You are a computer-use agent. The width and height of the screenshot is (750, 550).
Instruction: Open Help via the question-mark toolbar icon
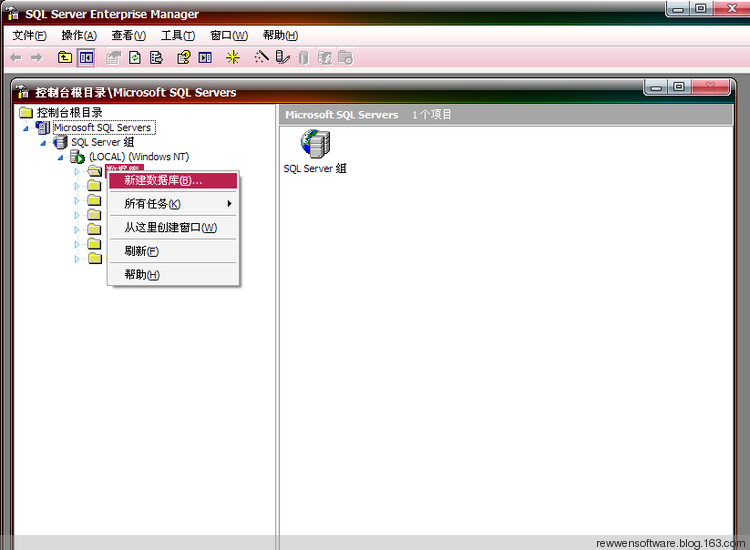click(184, 58)
